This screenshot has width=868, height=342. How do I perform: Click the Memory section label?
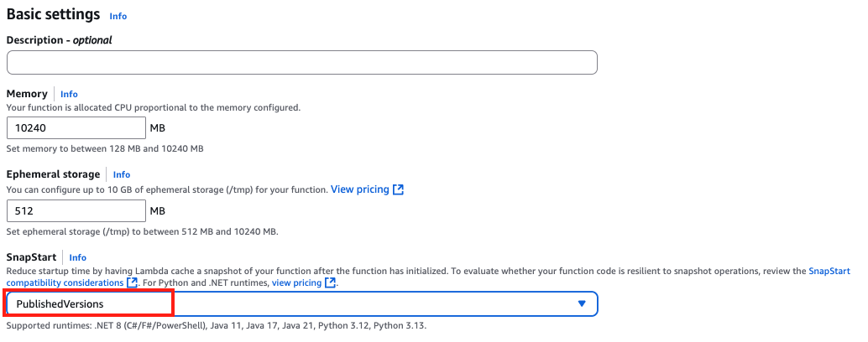27,94
